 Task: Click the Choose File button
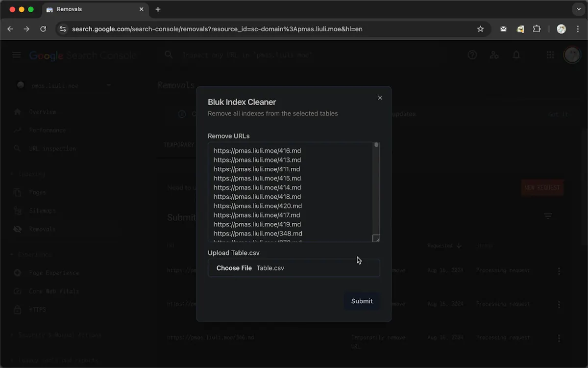[234, 268]
